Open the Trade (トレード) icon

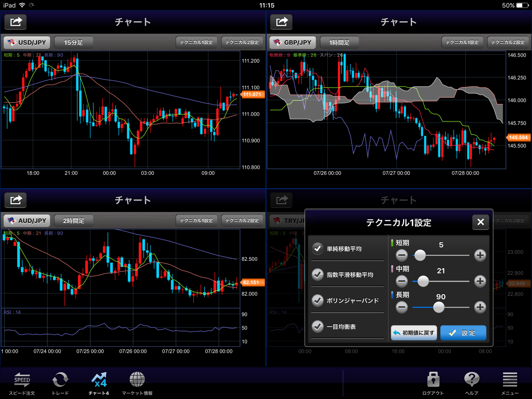[60, 380]
